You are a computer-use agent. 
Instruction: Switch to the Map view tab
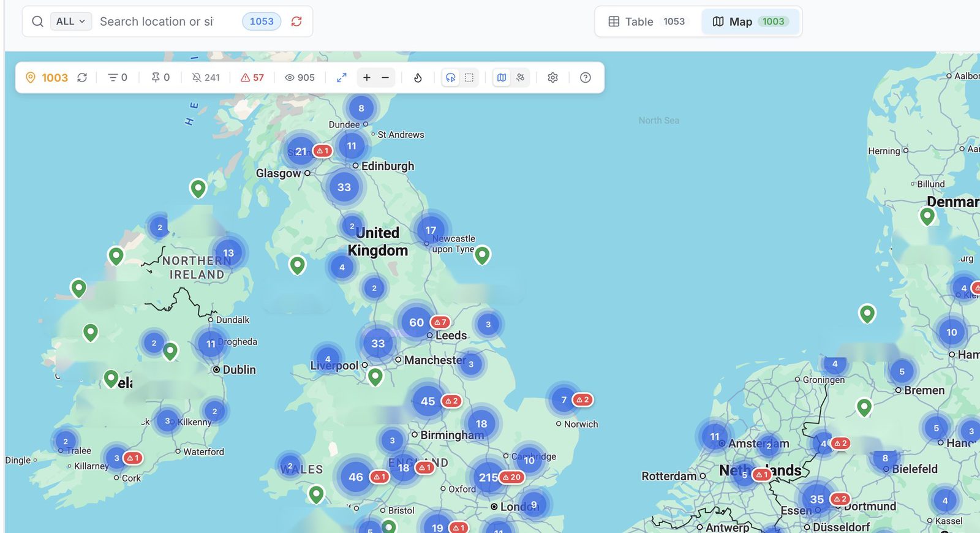point(750,21)
